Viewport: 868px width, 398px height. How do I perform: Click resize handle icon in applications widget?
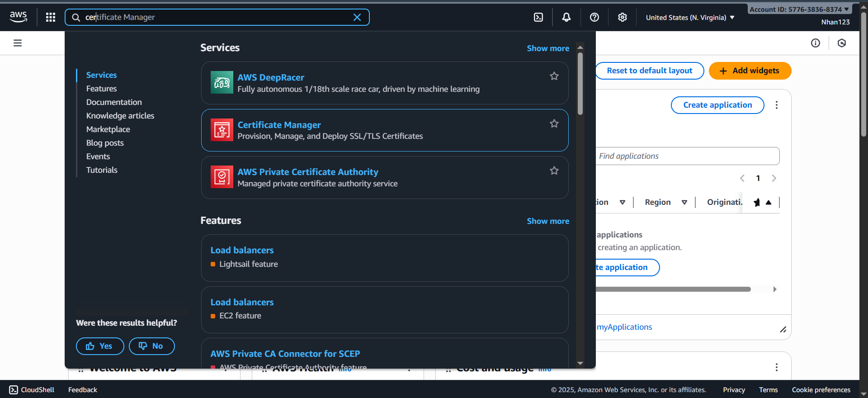pos(783,330)
